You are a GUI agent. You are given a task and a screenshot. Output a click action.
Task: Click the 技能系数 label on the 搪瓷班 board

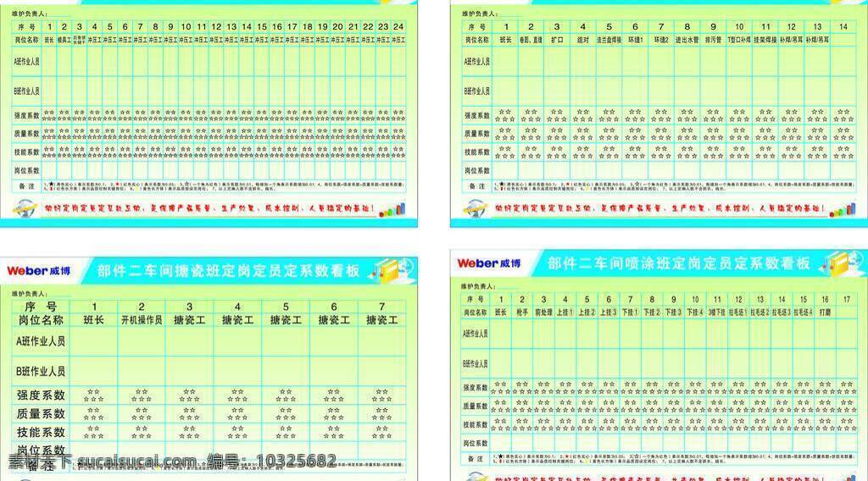(x=41, y=433)
